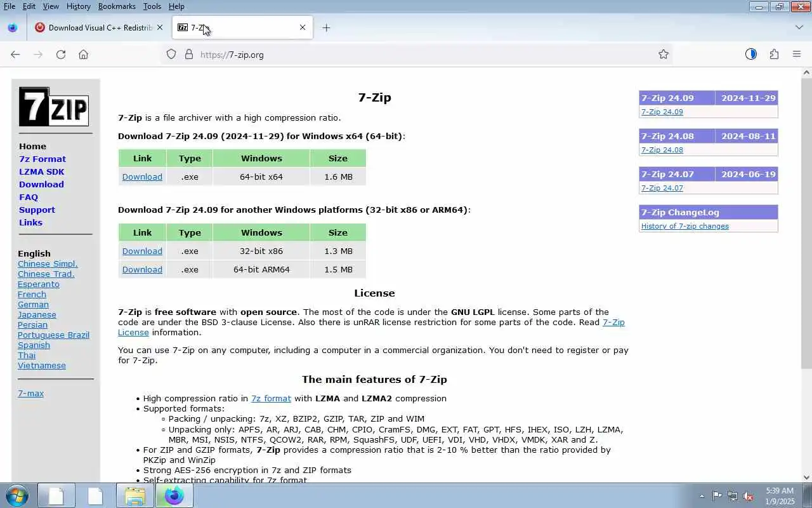Open the second blank document taskbar icon
This screenshot has height=508, width=812.
[x=96, y=495]
